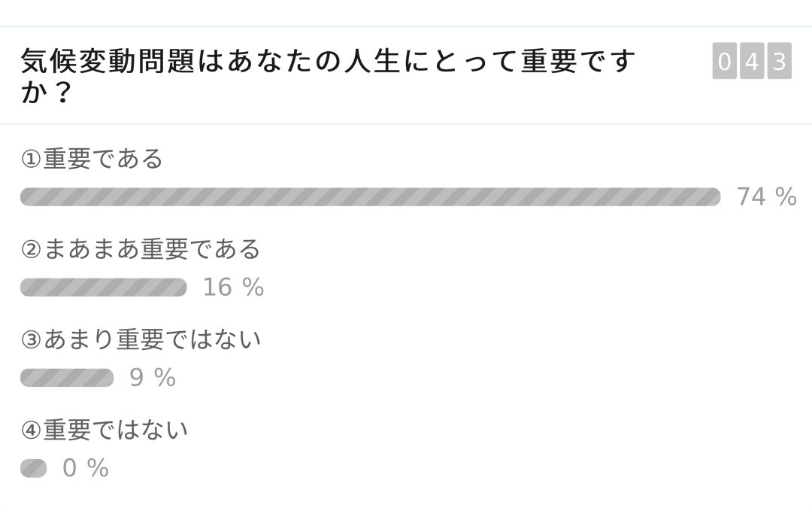This screenshot has height=508, width=812.
Task: Click the question title about 気候変動問題
Action: [x=327, y=76]
